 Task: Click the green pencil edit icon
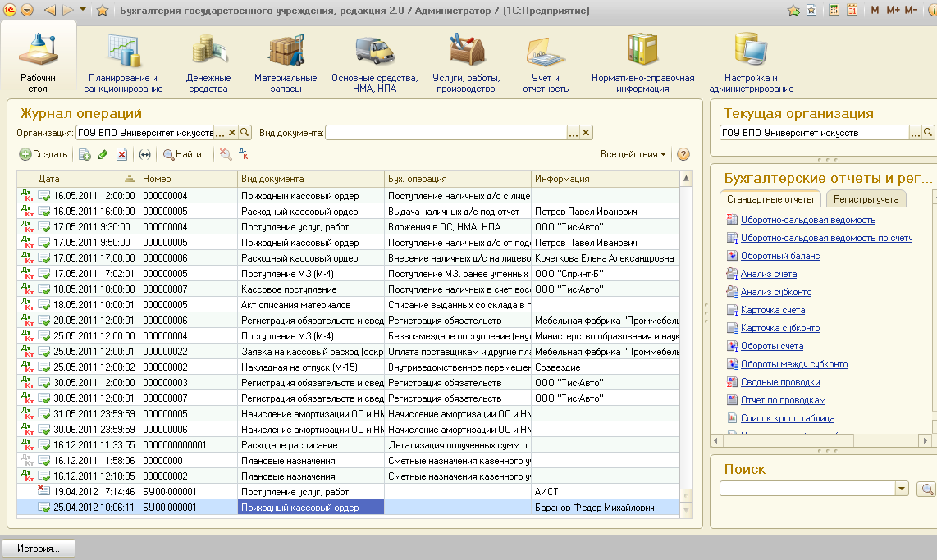pos(103,154)
